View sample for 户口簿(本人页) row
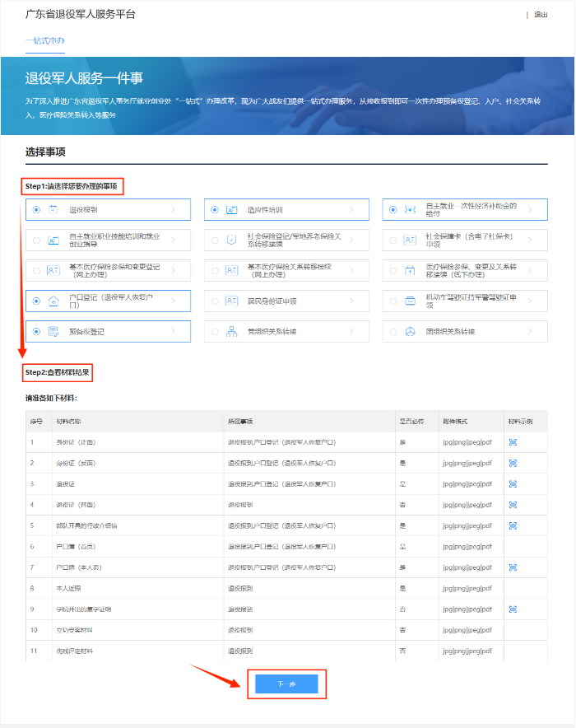 pos(513,567)
